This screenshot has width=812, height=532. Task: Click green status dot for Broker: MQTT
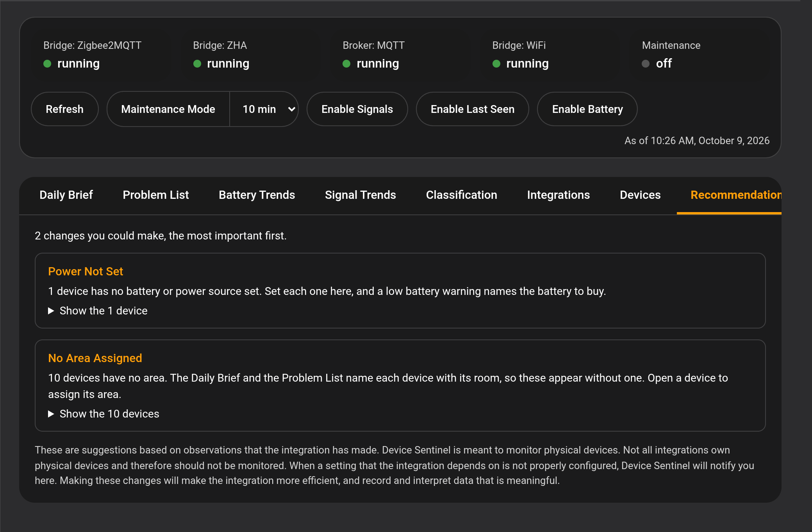point(346,64)
